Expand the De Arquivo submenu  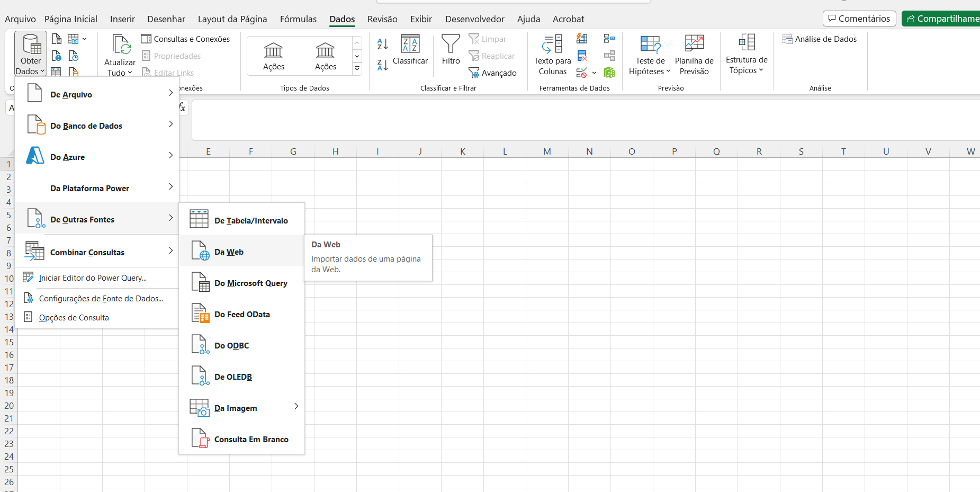tap(97, 94)
